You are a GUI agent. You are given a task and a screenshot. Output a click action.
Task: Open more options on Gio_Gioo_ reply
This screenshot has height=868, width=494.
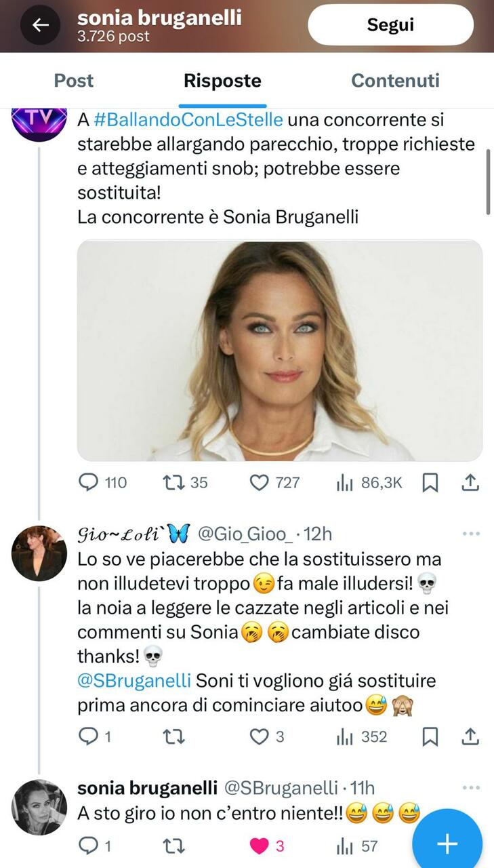pos(471,534)
